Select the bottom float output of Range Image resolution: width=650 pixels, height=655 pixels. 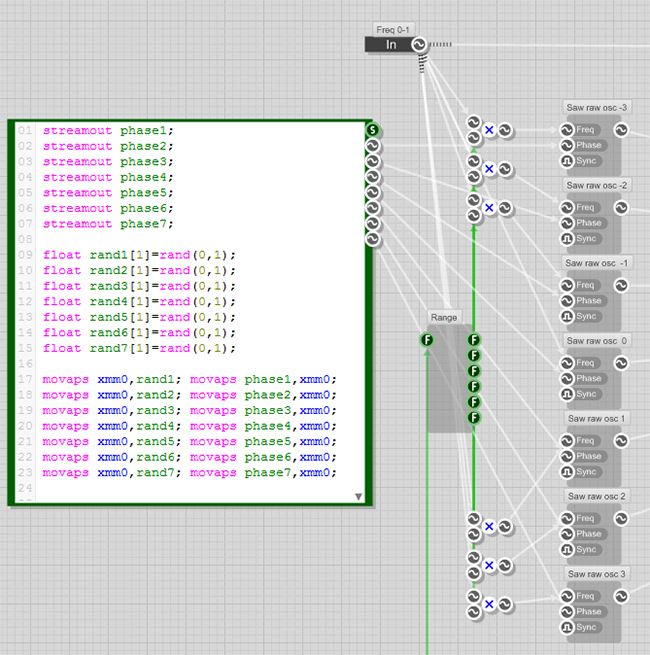tap(474, 417)
